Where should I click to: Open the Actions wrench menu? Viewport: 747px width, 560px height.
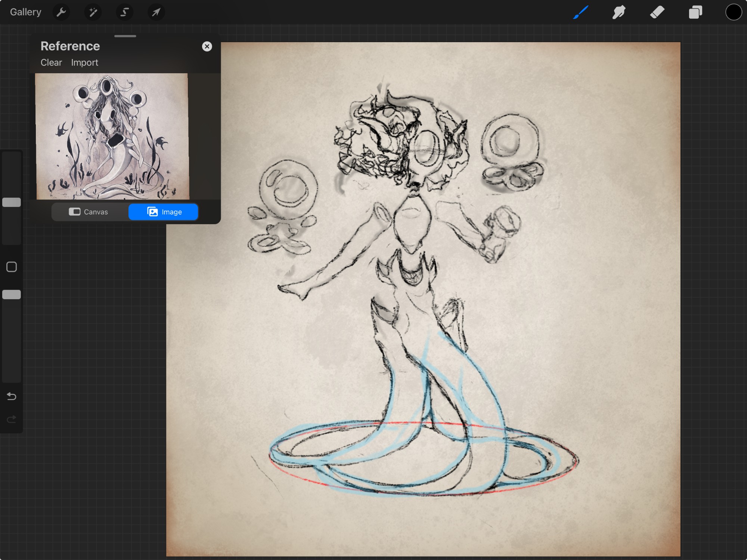(x=61, y=12)
